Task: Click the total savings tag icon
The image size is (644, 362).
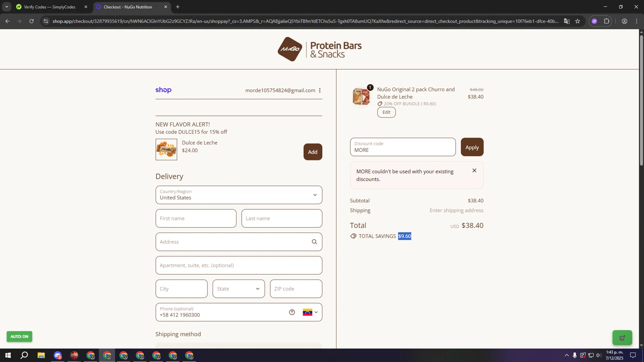Action: point(353,236)
